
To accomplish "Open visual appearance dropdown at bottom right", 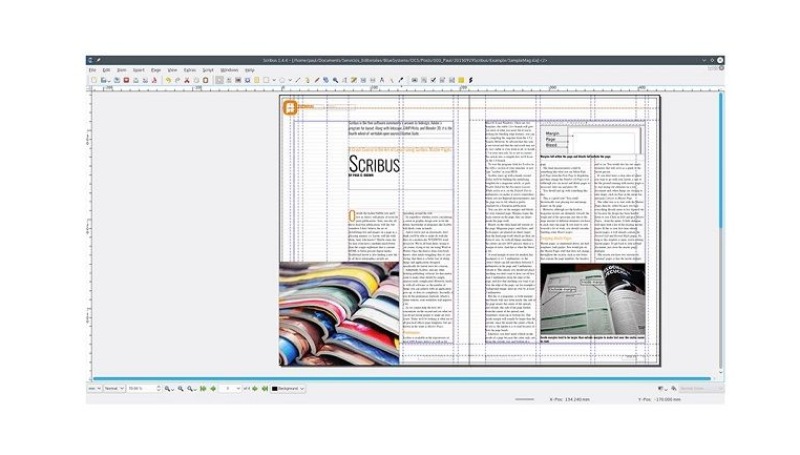I will [701, 389].
